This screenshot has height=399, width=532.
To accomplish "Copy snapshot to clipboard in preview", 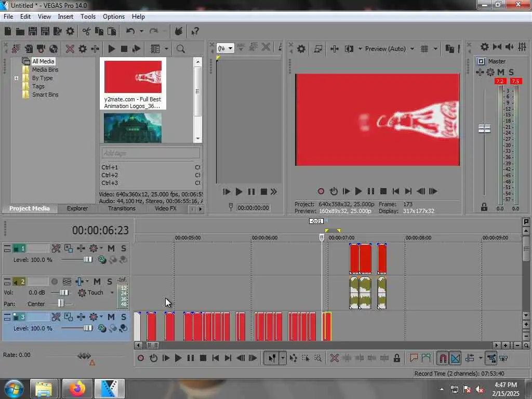I will [x=449, y=49].
